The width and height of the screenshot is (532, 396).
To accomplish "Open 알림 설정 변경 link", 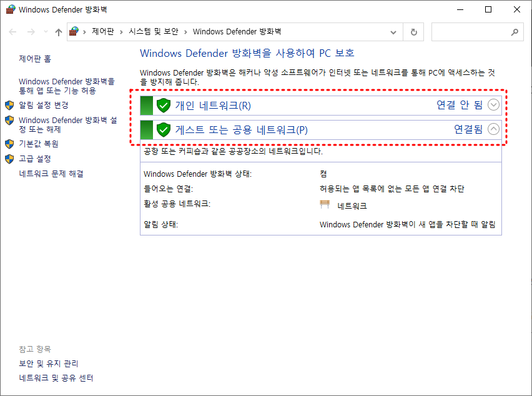I will [x=44, y=105].
